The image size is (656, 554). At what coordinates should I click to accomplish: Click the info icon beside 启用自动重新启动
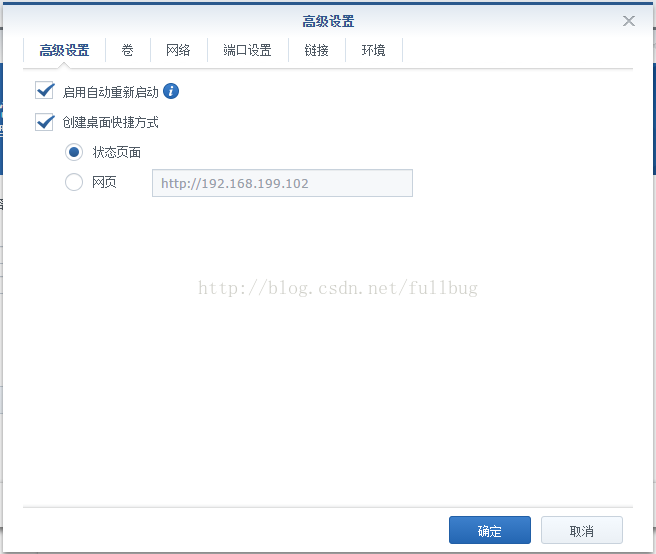point(171,91)
